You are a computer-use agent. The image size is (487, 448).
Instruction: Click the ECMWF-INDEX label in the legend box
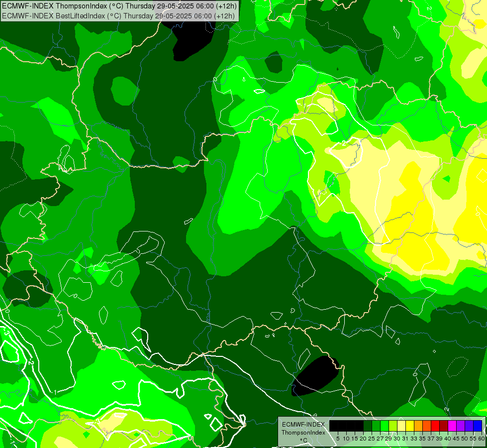(303, 425)
